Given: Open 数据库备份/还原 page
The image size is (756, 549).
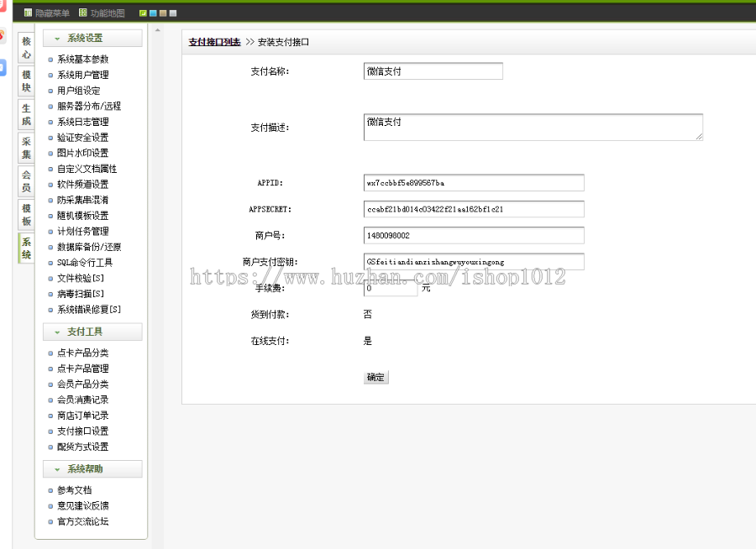Looking at the screenshot, I should [x=89, y=247].
